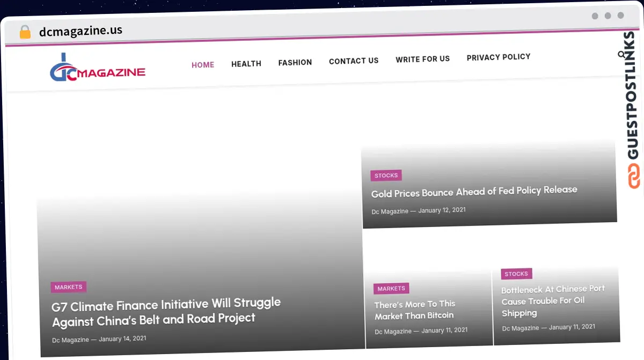Open Write For Us page
Image resolution: width=644 pixels, height=360 pixels.
(x=422, y=59)
